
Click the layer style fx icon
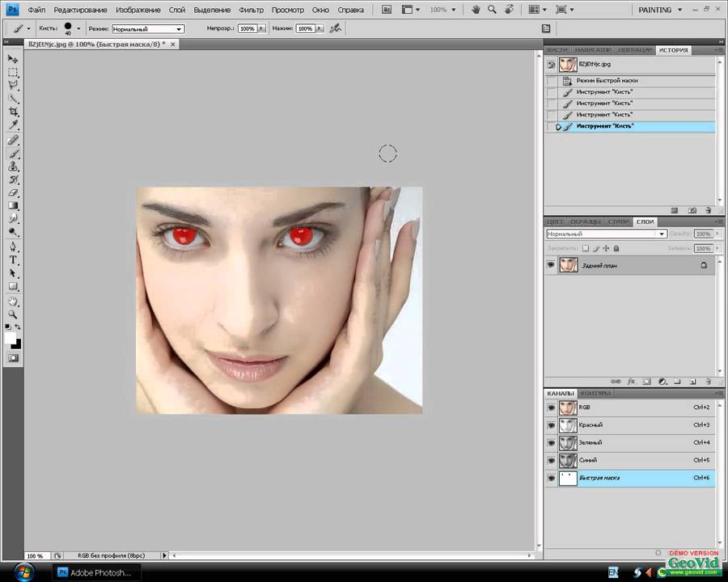(631, 381)
